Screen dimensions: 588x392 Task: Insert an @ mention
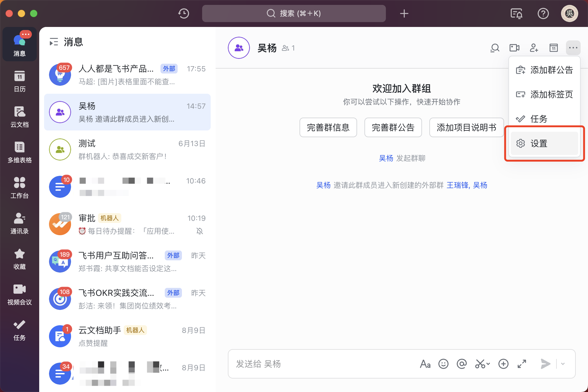[x=462, y=364]
